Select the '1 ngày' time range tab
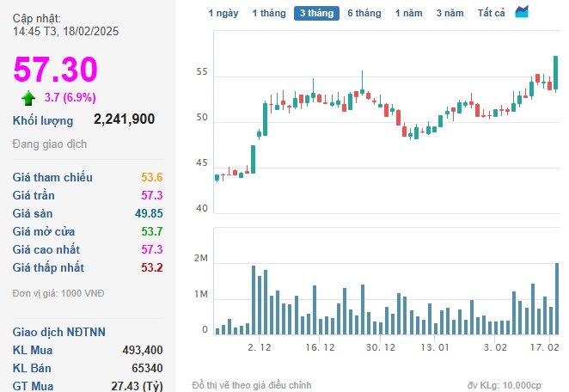This screenshot has width=569, height=392. [x=223, y=14]
